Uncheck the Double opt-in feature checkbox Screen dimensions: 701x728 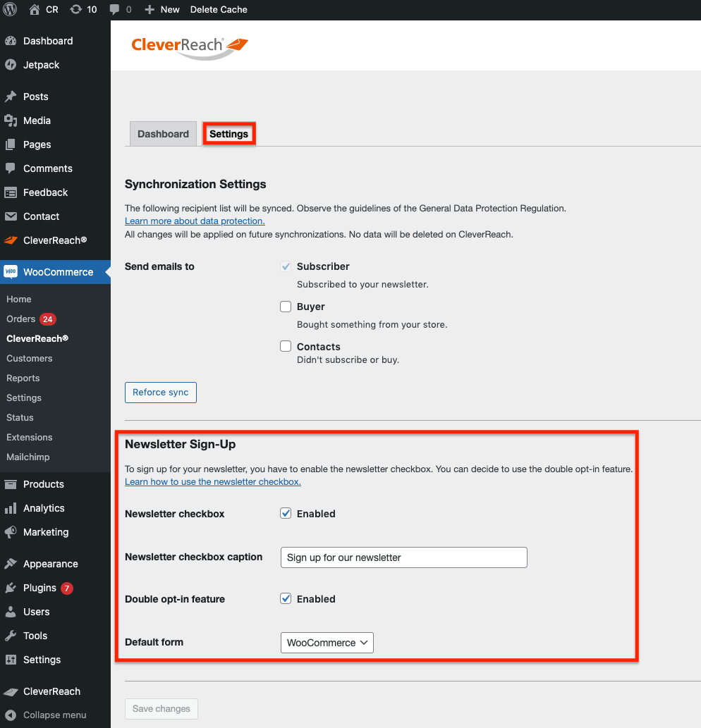[x=286, y=599]
